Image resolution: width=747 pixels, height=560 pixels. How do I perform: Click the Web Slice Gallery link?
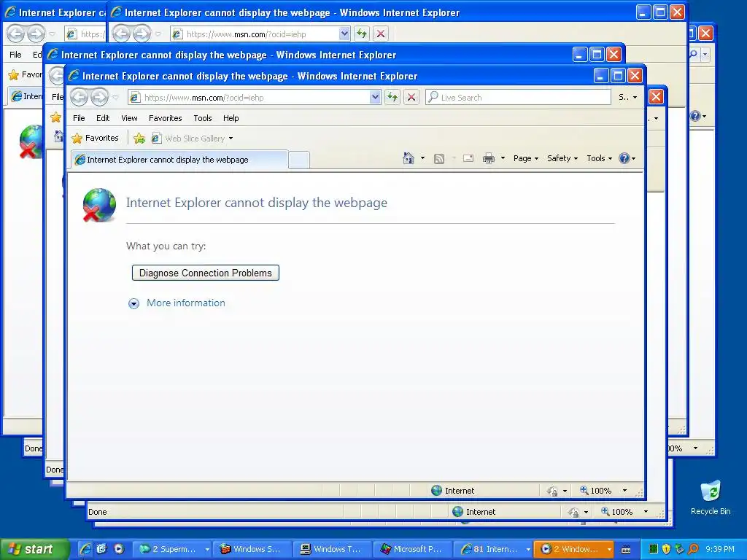point(194,139)
